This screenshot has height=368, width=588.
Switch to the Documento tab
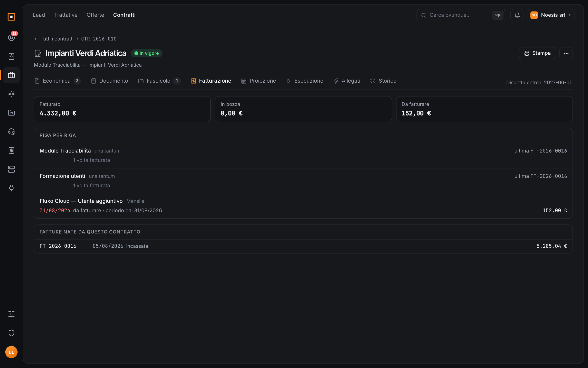click(x=110, y=81)
